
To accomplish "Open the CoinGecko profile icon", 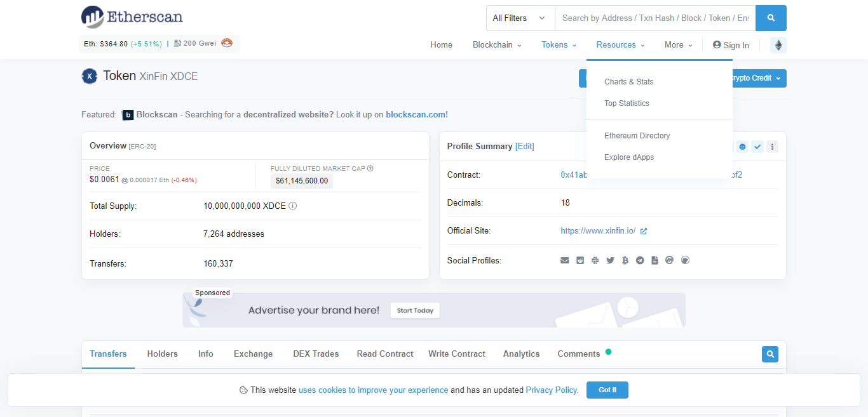I will pyautogui.click(x=685, y=260).
